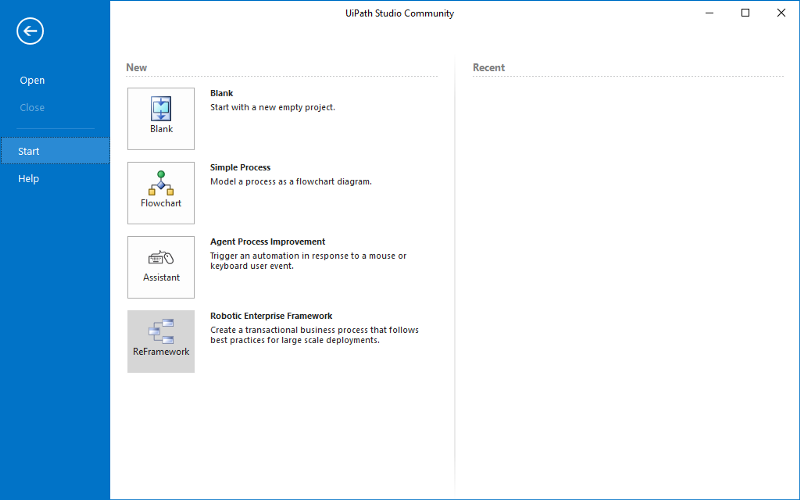This screenshot has width=800, height=500.
Task: Open the Open menu item
Action: coord(32,80)
